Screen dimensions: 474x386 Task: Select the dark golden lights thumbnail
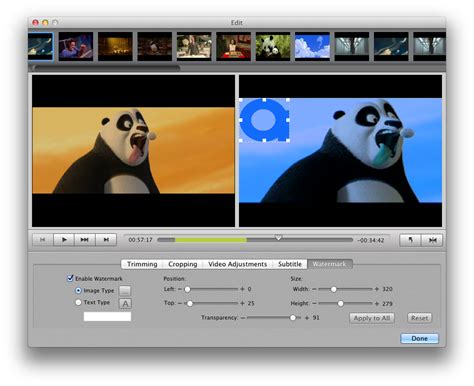[x=115, y=46]
